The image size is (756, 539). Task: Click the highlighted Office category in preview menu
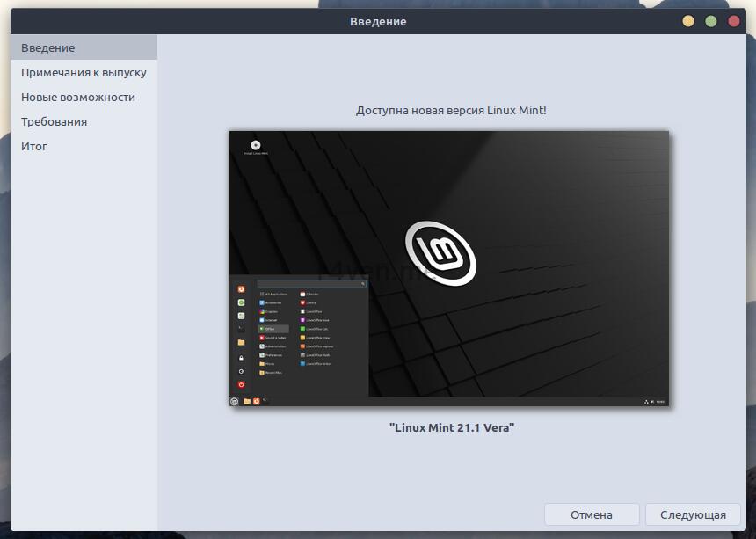[x=273, y=328]
